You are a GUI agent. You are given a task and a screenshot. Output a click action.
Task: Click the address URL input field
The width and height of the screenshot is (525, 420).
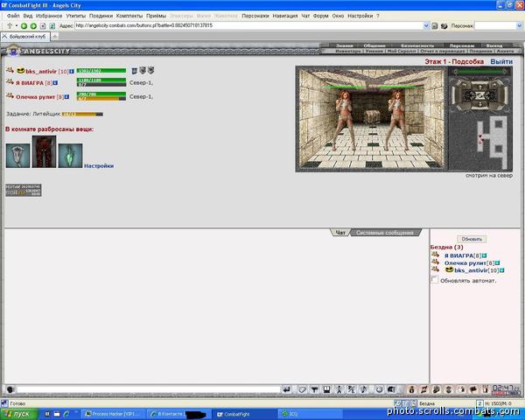pos(248,25)
